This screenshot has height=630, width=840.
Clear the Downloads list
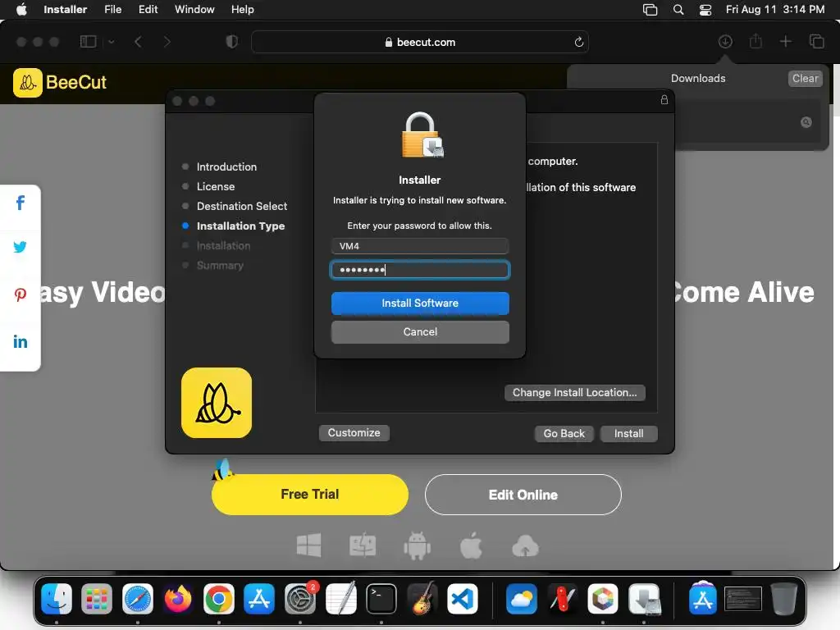(x=805, y=78)
